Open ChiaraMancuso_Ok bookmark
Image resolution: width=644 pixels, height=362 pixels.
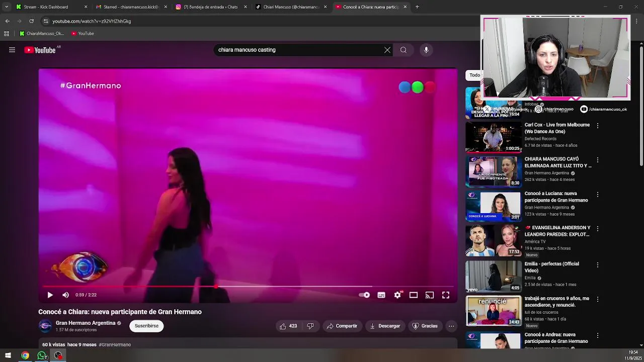42,34
